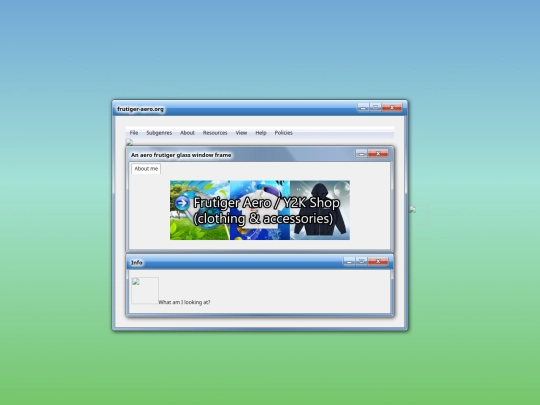The image size is (540, 405).
Task: Open the Help menu
Action: (261, 133)
